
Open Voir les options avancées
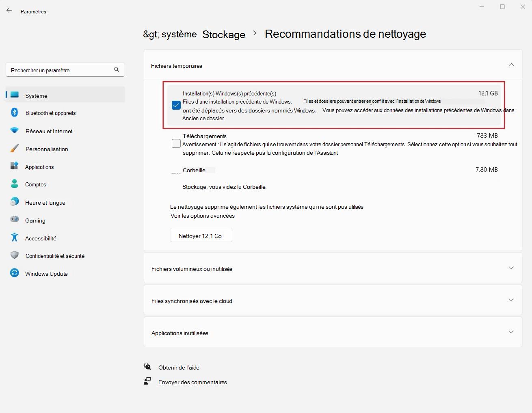pyautogui.click(x=203, y=216)
